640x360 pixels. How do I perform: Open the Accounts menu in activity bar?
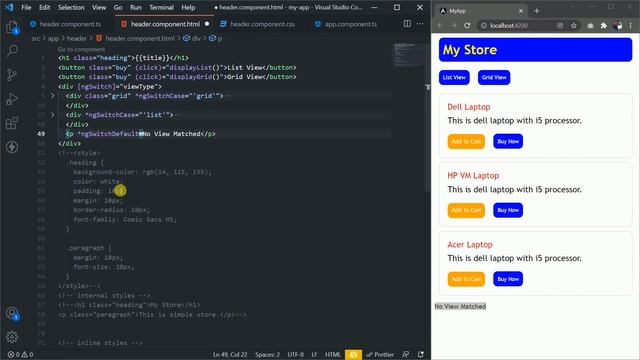pos(12,313)
